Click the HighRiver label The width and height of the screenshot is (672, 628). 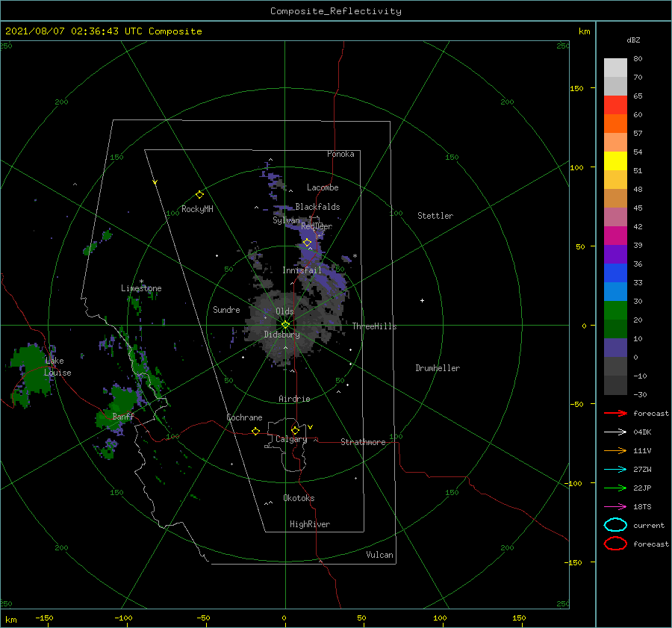pyautogui.click(x=310, y=524)
